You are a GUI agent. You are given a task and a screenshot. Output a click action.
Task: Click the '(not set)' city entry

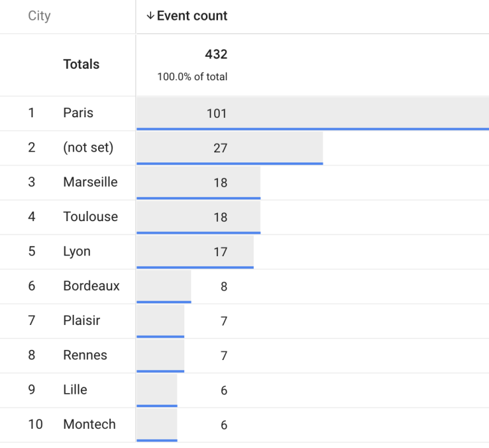[88, 147]
